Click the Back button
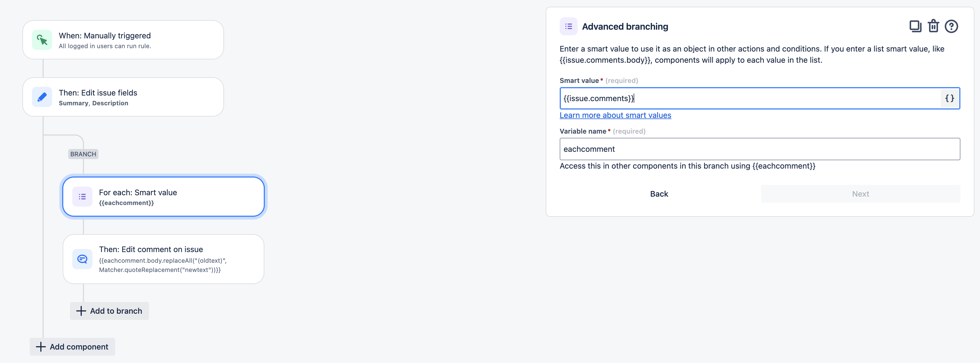This screenshot has height=363, width=980. coord(659,194)
